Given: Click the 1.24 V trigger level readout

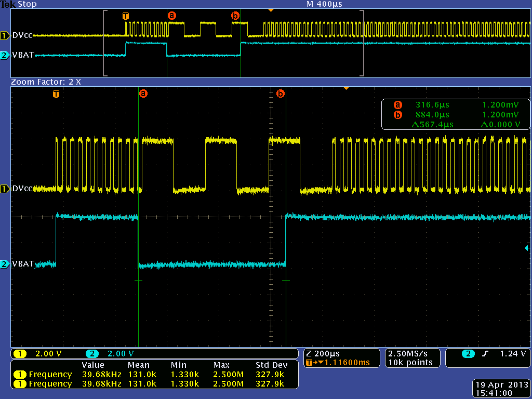Looking at the screenshot, I should pyautogui.click(x=513, y=354).
